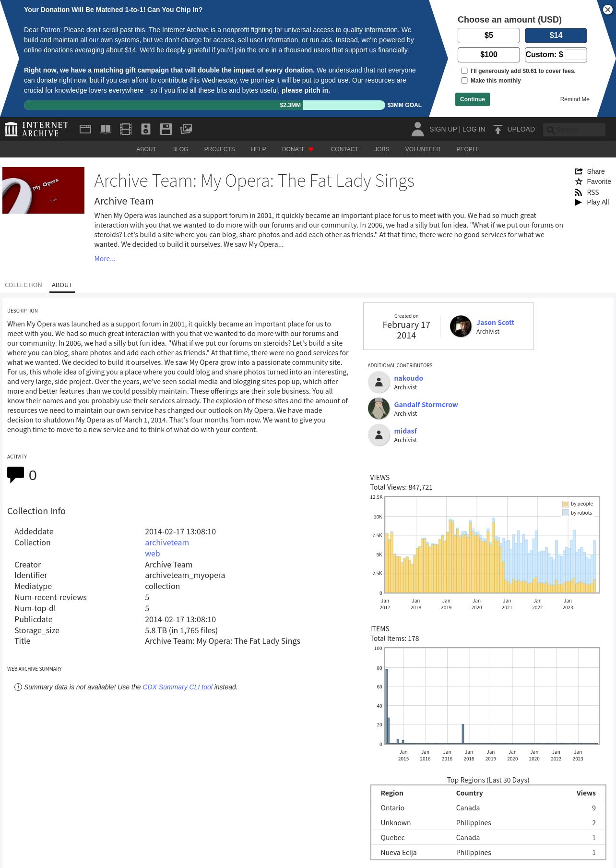Screen dimensions: 616x868
Task: Check the Make this monthly box
Action: tap(464, 80)
